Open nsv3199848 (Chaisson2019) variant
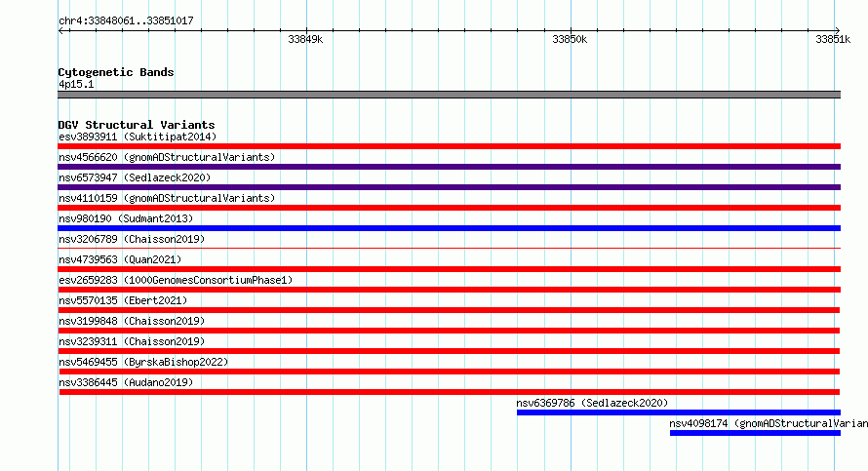Screen dimensions: 868x471 click(x=132, y=321)
